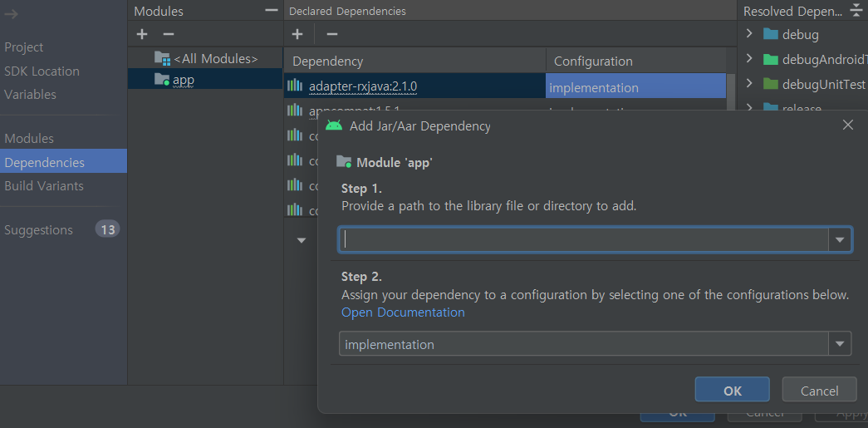Viewport: 868px width, 428px height.
Task: Click the disclosure triangle below dependency list
Action: click(x=302, y=240)
